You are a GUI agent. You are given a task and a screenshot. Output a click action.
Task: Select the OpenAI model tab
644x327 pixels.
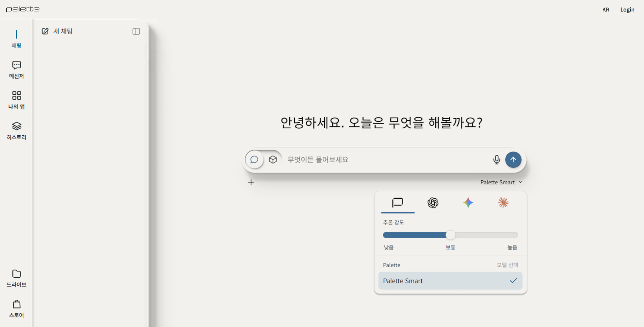coord(433,203)
